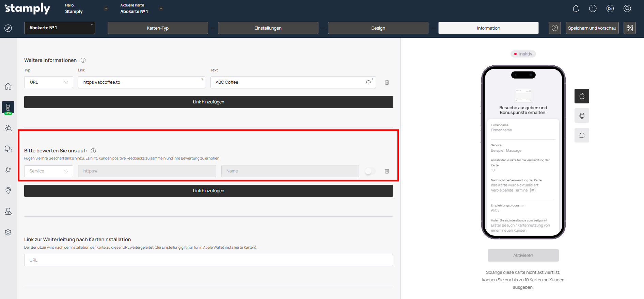Open the QR code icon button

[x=629, y=28]
